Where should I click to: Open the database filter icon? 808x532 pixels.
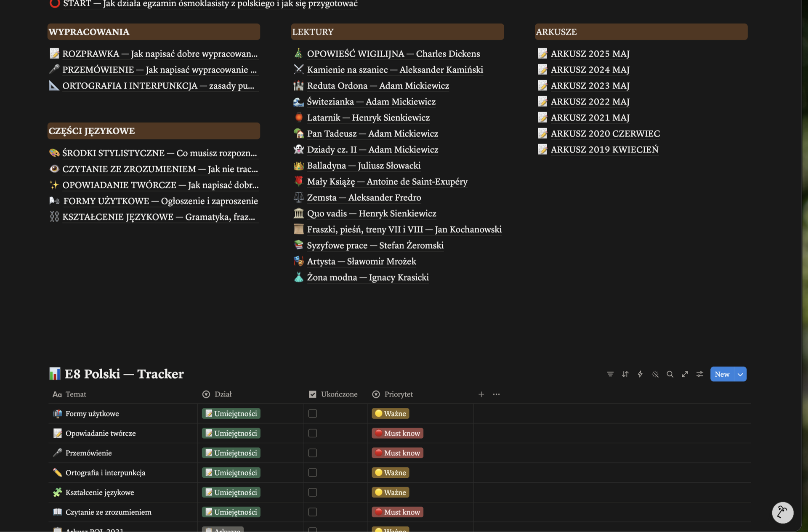610,374
